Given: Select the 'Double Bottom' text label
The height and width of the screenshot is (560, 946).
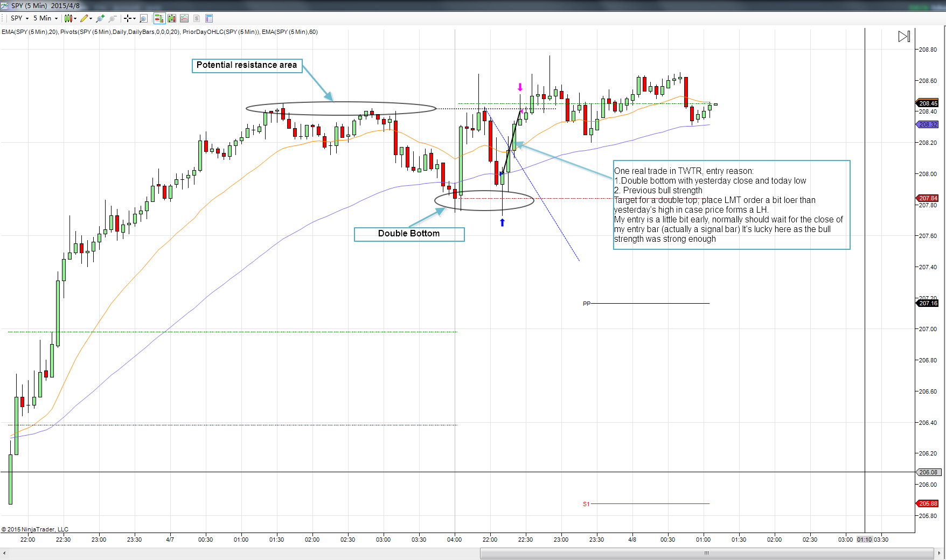Looking at the screenshot, I should (x=409, y=234).
